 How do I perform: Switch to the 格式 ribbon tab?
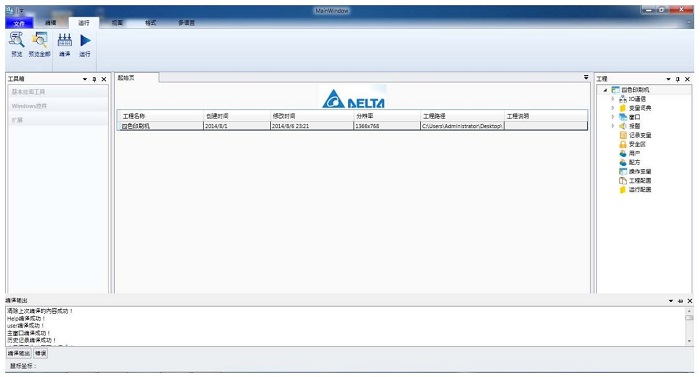pyautogui.click(x=150, y=23)
